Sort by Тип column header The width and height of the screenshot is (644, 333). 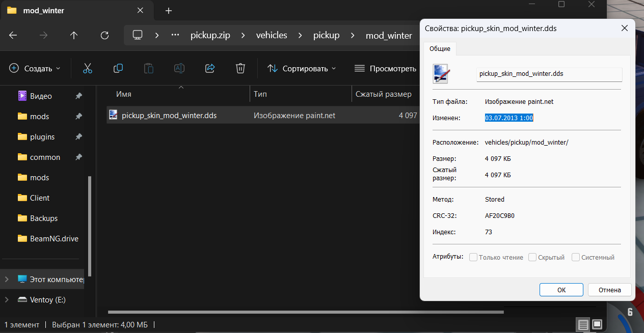coord(301,94)
